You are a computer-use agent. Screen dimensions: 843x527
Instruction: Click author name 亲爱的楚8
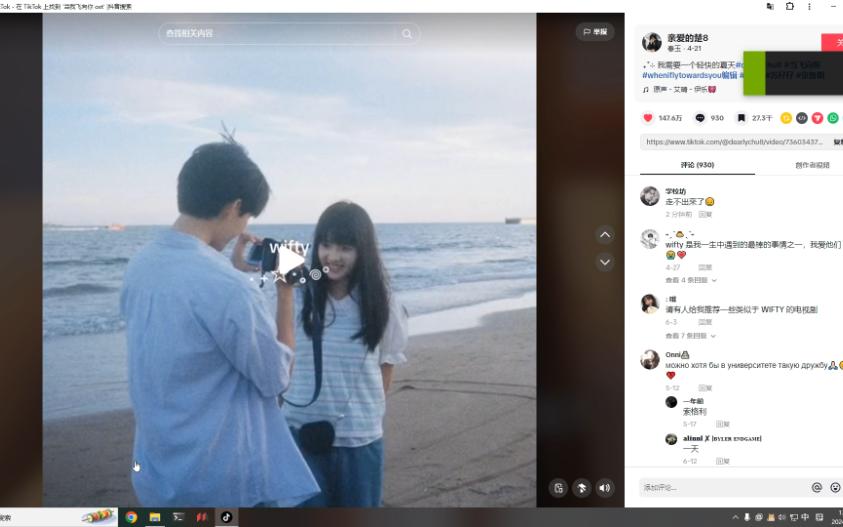click(688, 38)
